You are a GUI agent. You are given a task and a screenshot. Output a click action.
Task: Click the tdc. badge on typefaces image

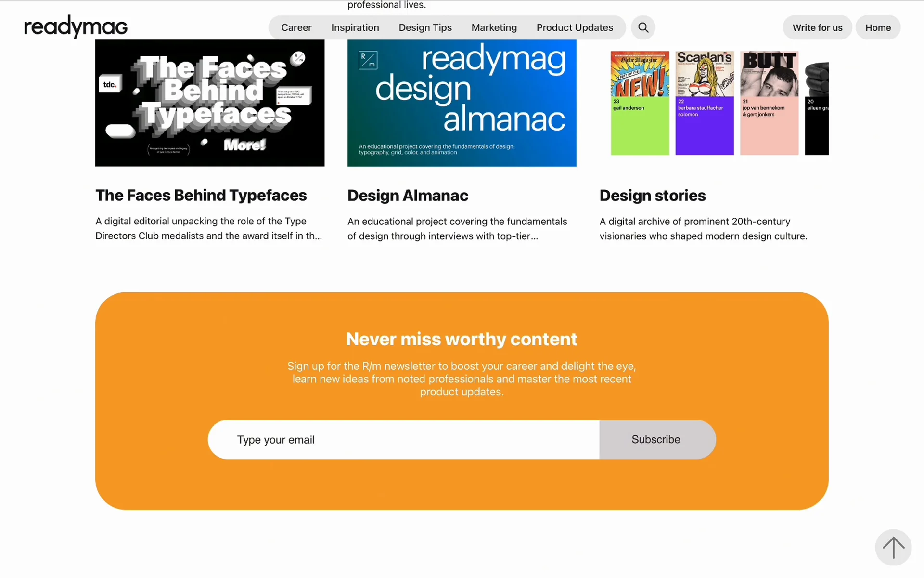pyautogui.click(x=110, y=84)
